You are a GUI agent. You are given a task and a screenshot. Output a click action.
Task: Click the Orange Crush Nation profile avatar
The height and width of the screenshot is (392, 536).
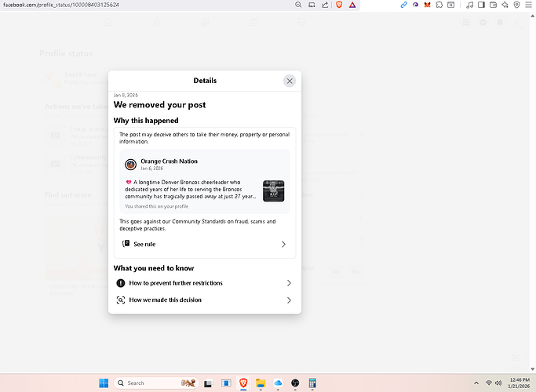point(130,165)
